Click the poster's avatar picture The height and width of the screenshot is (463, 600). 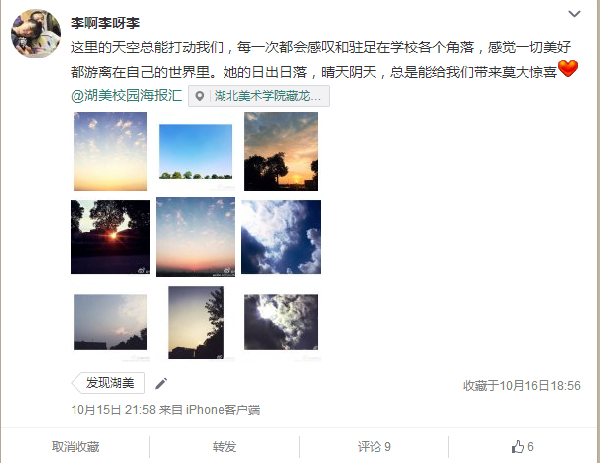click(36, 34)
